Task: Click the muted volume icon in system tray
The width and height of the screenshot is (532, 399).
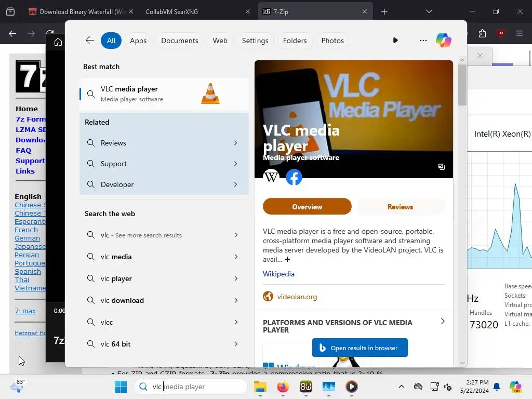Action: 448,387
